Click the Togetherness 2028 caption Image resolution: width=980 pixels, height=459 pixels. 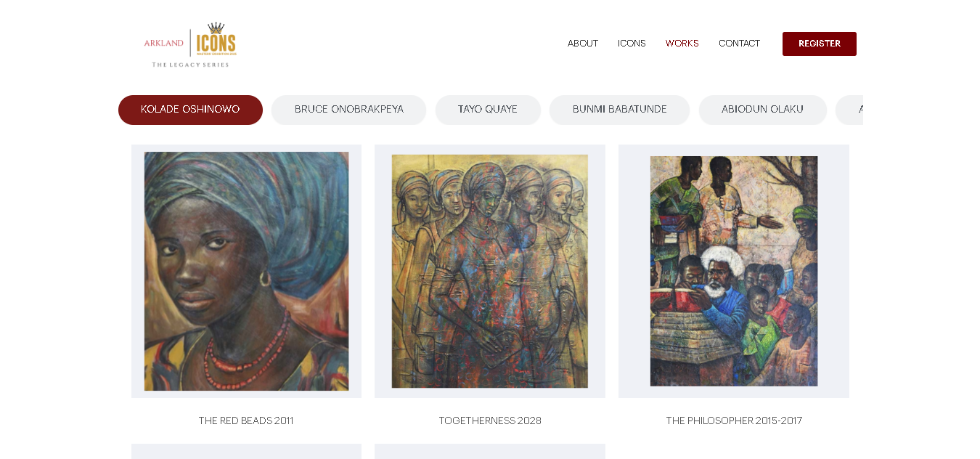490,421
